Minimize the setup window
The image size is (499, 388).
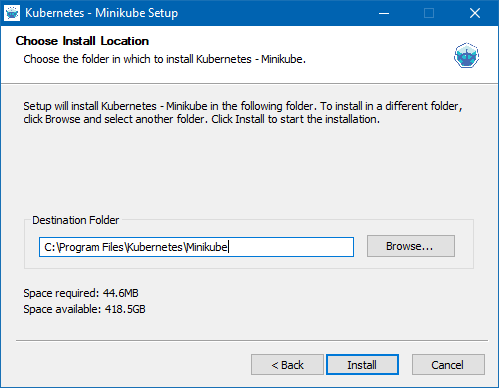[384, 13]
